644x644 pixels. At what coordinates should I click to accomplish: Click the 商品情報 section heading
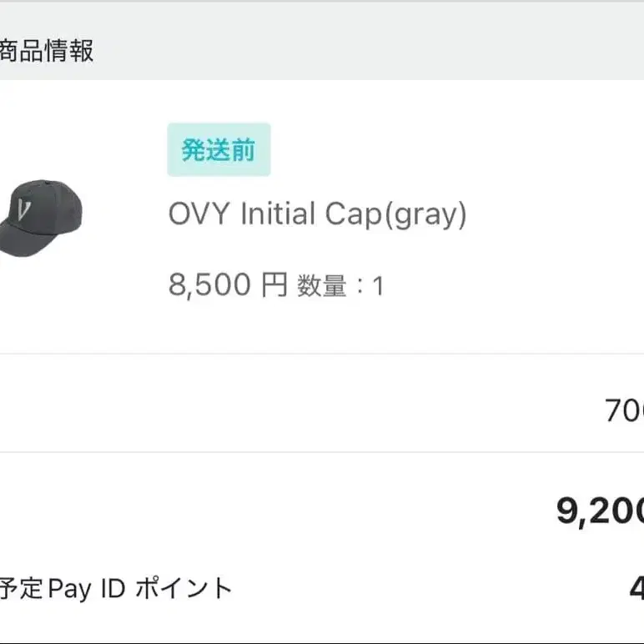[46, 51]
